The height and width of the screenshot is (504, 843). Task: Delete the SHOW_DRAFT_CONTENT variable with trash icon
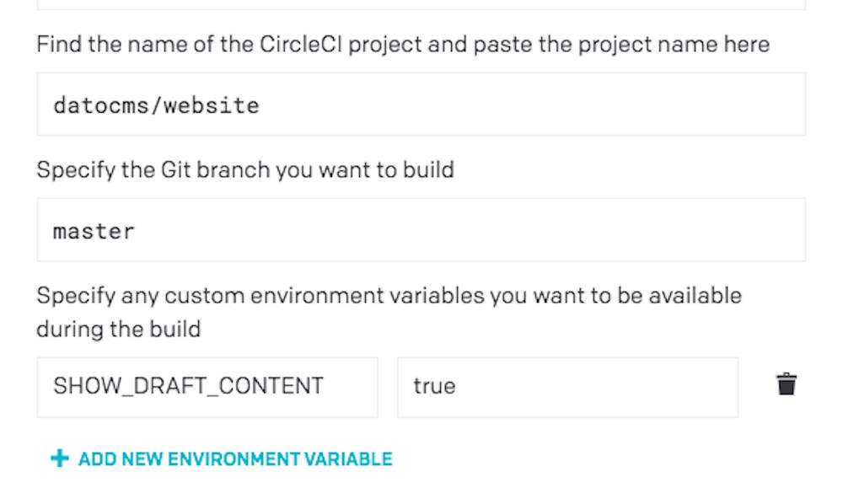[x=786, y=384]
